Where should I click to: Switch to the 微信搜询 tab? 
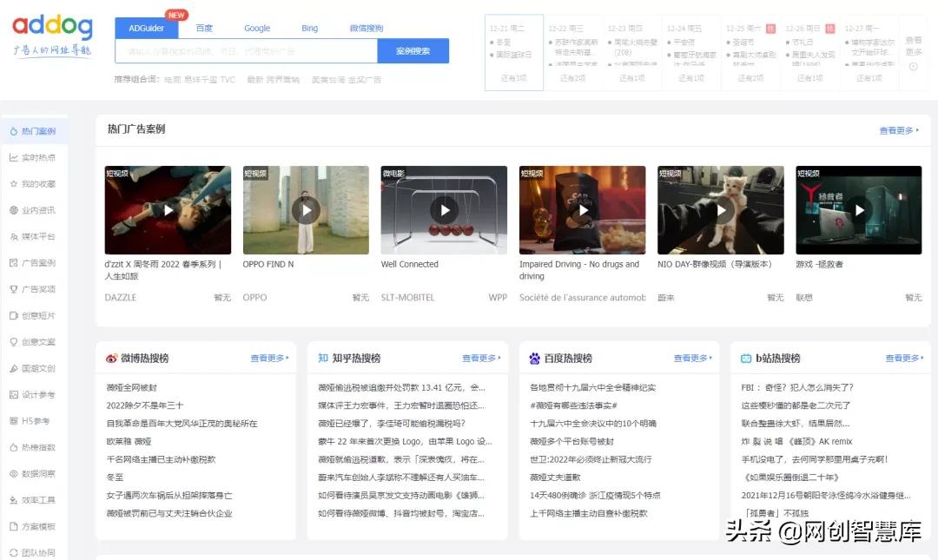(x=366, y=27)
